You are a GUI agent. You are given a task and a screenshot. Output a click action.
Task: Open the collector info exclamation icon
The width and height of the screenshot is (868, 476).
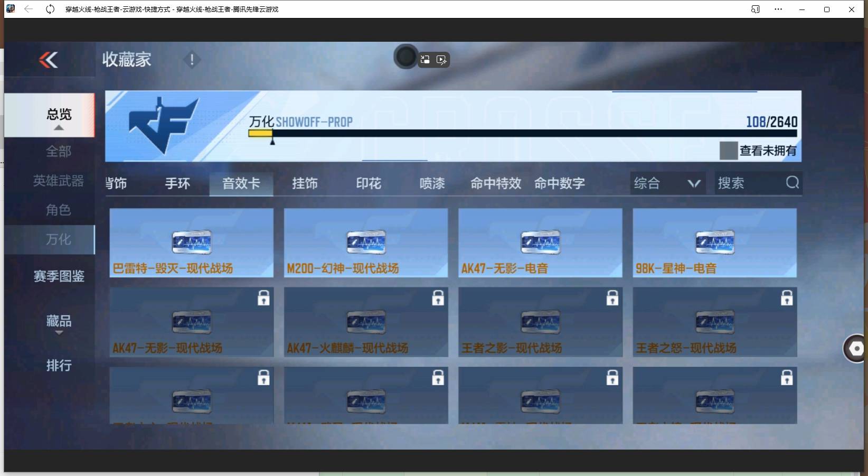[192, 60]
